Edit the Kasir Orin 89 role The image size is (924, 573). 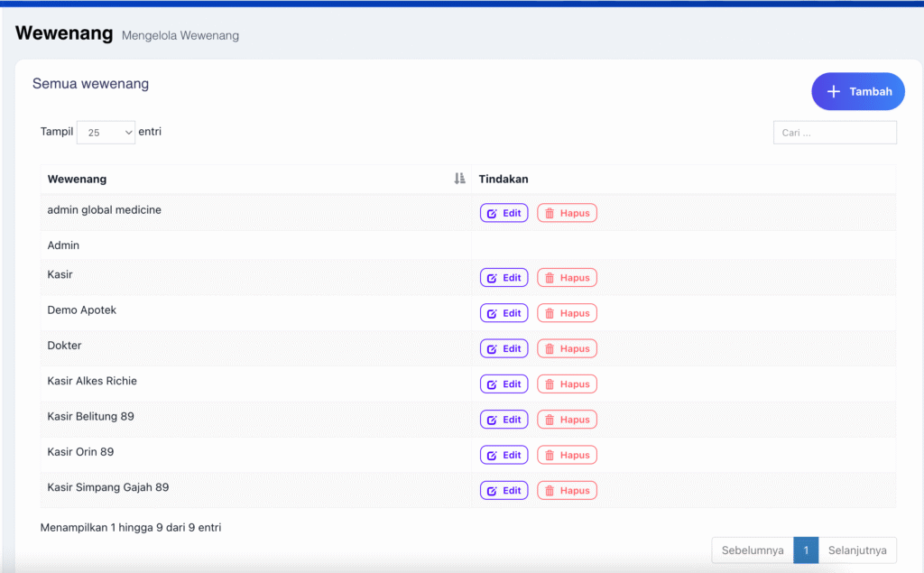pos(504,456)
